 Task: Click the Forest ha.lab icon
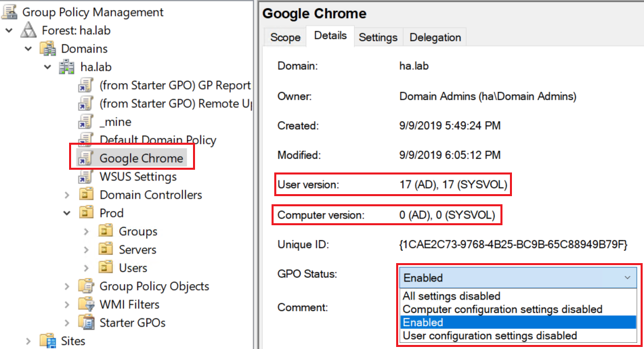[28, 30]
